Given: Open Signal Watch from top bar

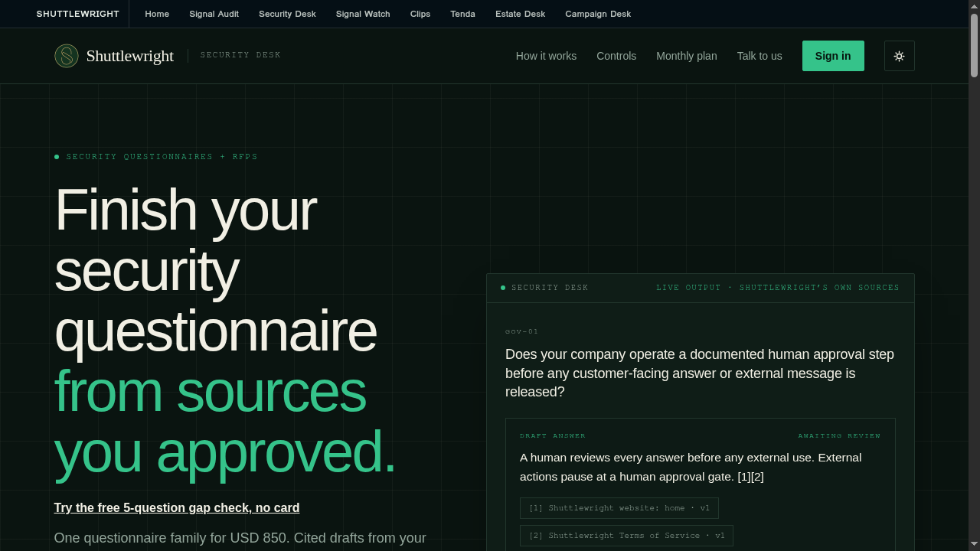Looking at the screenshot, I should tap(363, 14).
